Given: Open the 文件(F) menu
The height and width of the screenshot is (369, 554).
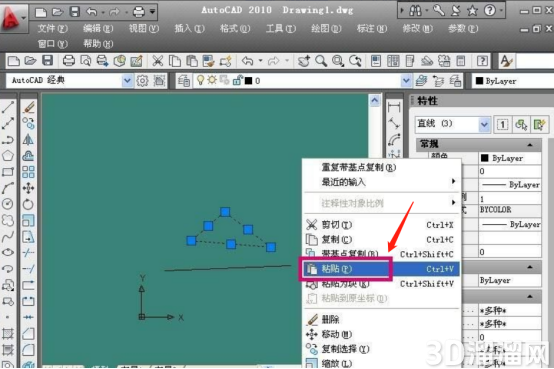Looking at the screenshot, I should click(53, 28).
